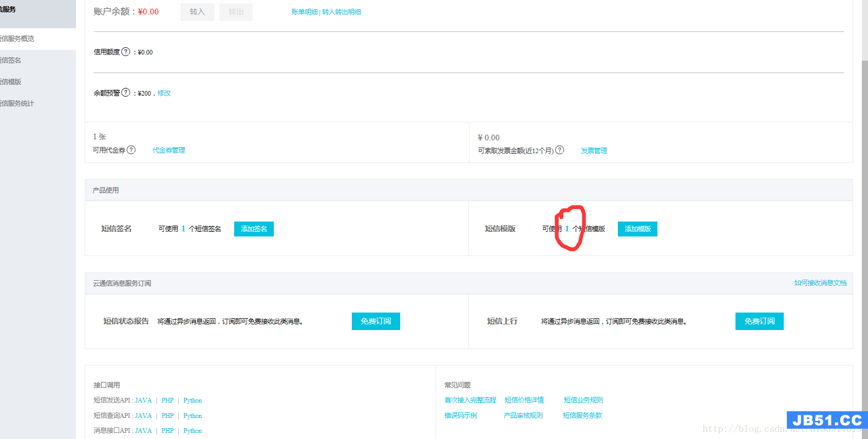This screenshot has height=439, width=868.
Task: Open JAVA link for 消息接口API
Action: pos(143,431)
